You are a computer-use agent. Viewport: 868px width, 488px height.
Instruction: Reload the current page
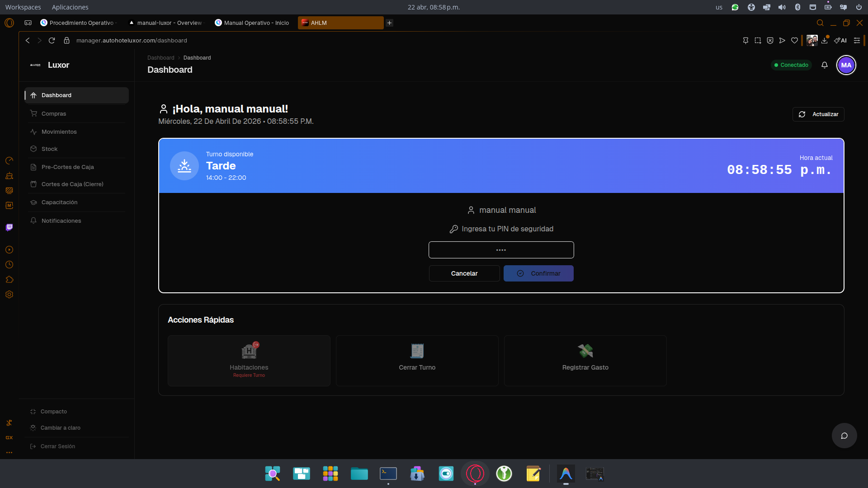click(x=52, y=40)
